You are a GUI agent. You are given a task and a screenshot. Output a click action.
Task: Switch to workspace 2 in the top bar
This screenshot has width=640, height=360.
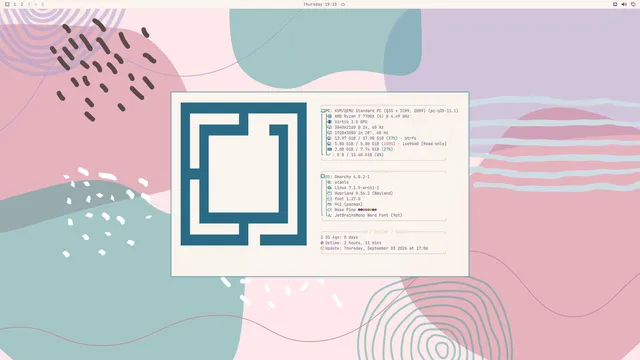point(22,4)
